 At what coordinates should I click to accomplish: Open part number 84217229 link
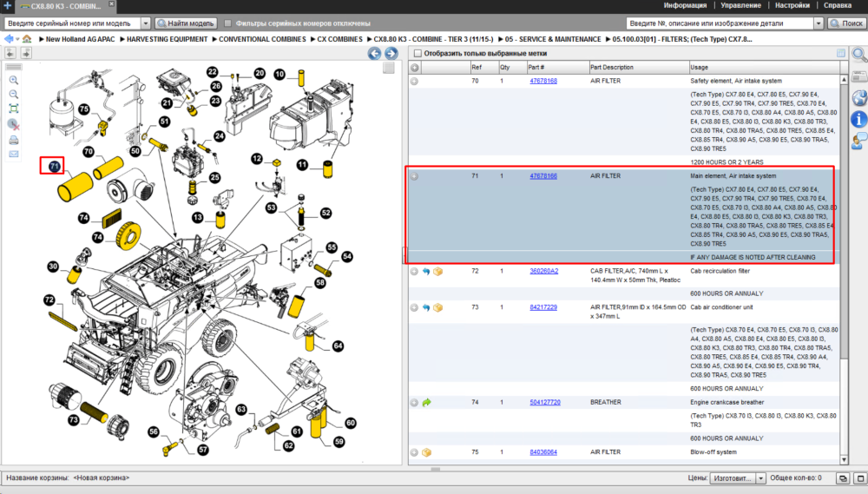point(543,307)
